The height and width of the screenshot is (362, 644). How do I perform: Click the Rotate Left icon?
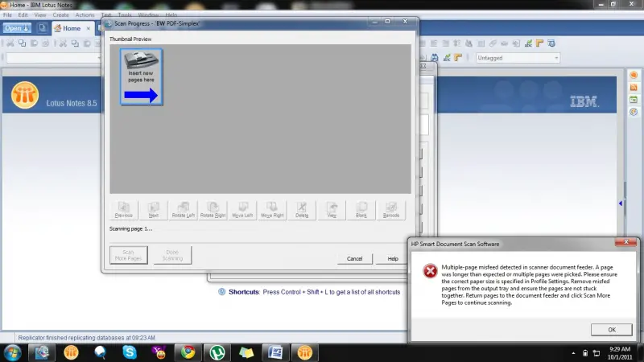point(184,210)
